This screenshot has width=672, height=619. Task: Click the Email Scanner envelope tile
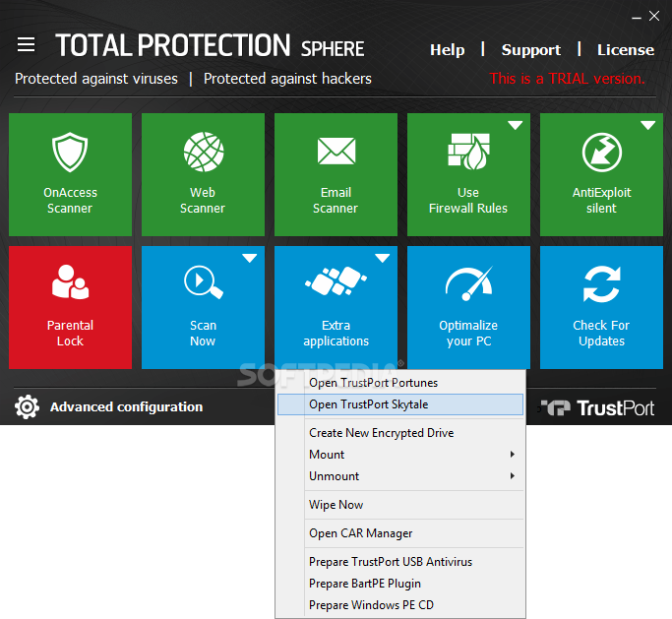coord(336,174)
